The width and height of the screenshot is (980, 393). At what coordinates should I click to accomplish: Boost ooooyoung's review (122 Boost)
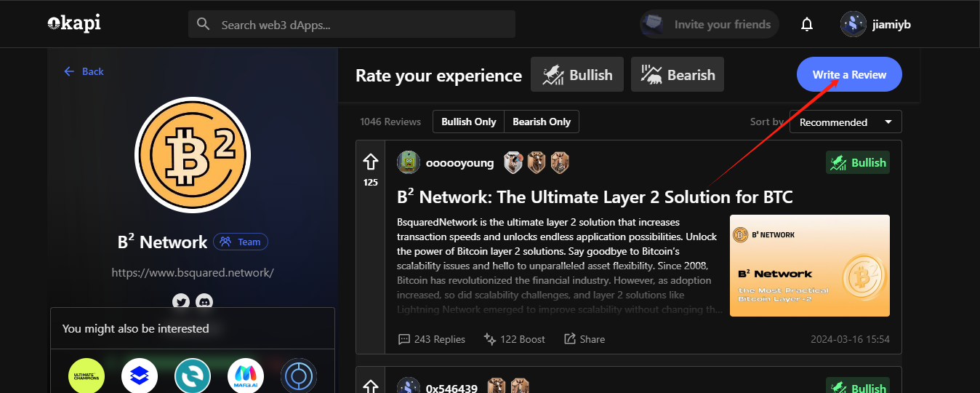point(514,339)
